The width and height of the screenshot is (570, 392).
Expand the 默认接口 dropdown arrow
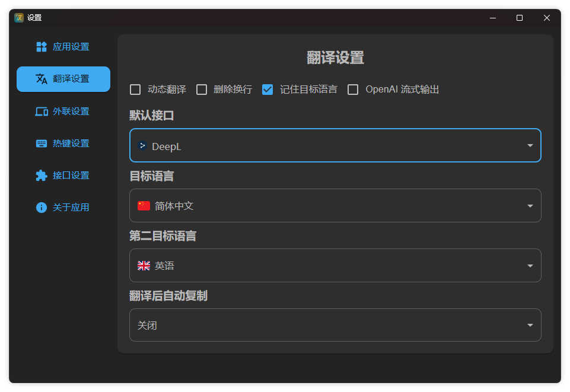[530, 146]
